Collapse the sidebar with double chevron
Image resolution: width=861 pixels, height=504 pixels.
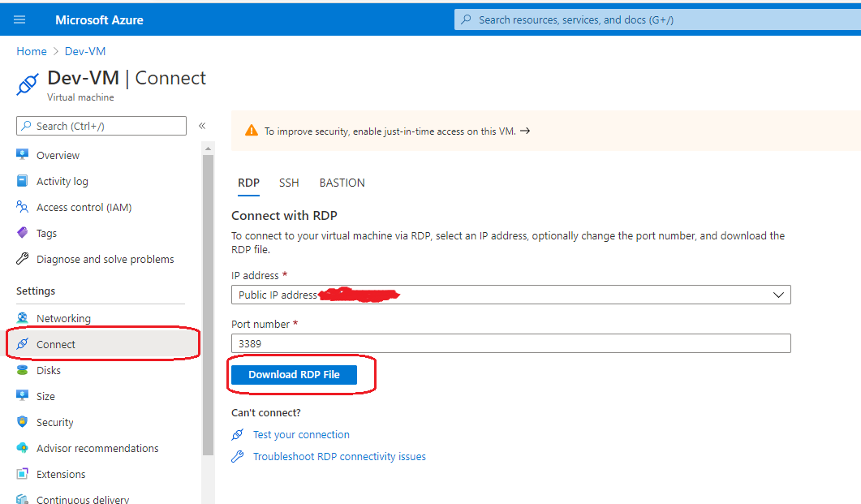click(x=202, y=126)
